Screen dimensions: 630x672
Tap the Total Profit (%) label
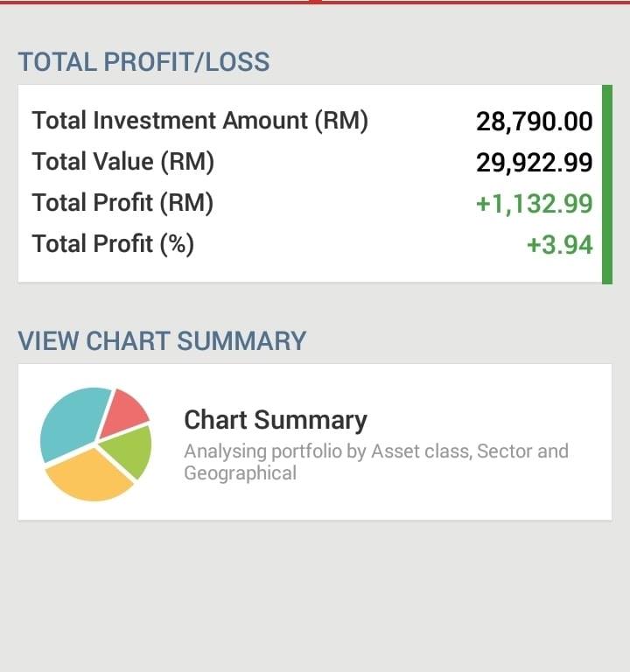(113, 243)
